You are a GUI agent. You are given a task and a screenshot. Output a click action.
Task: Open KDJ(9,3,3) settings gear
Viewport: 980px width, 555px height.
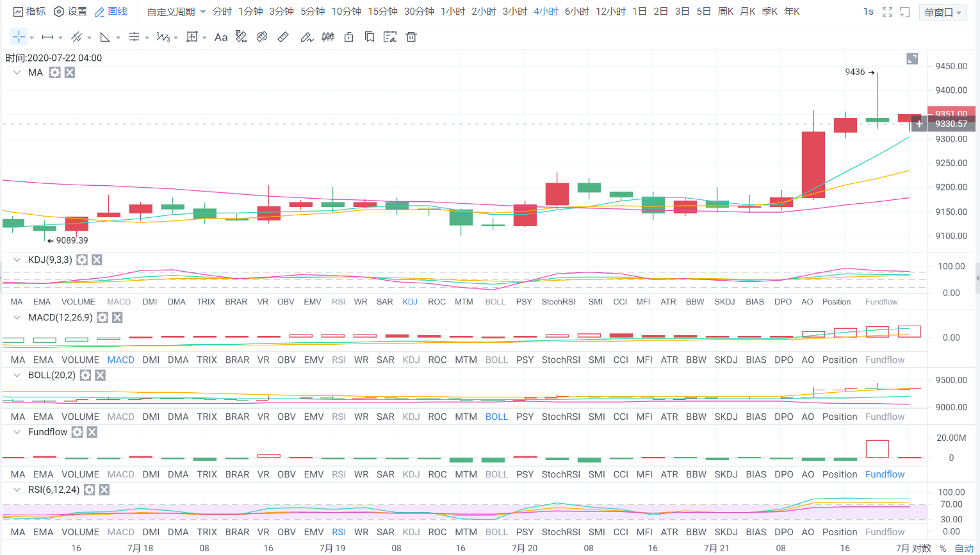pyautogui.click(x=82, y=260)
